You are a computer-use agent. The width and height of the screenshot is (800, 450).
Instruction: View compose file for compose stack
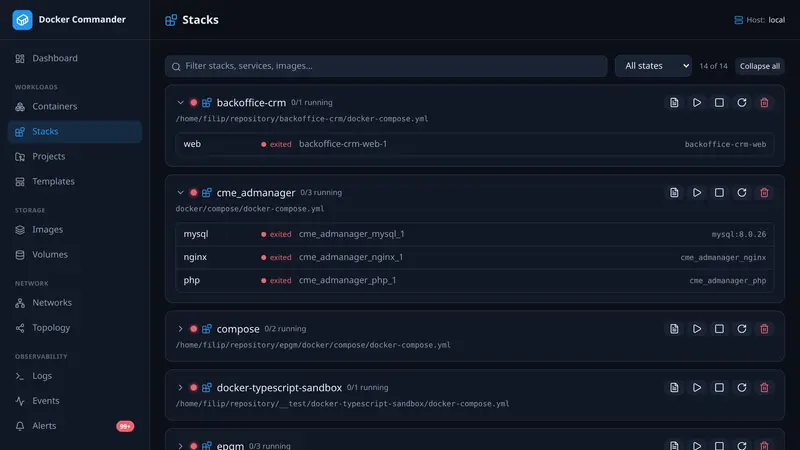pyautogui.click(x=674, y=329)
